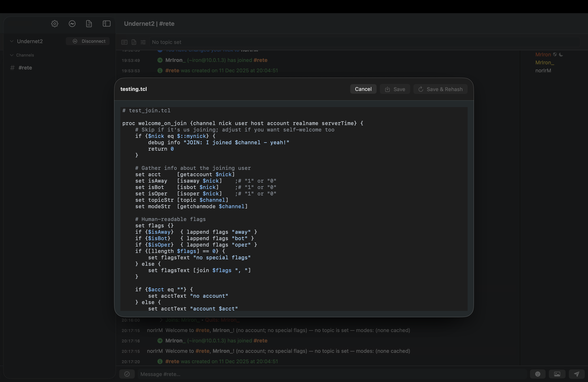Open the script file icon in top toolbar
This screenshot has height=382, width=588.
[89, 23]
